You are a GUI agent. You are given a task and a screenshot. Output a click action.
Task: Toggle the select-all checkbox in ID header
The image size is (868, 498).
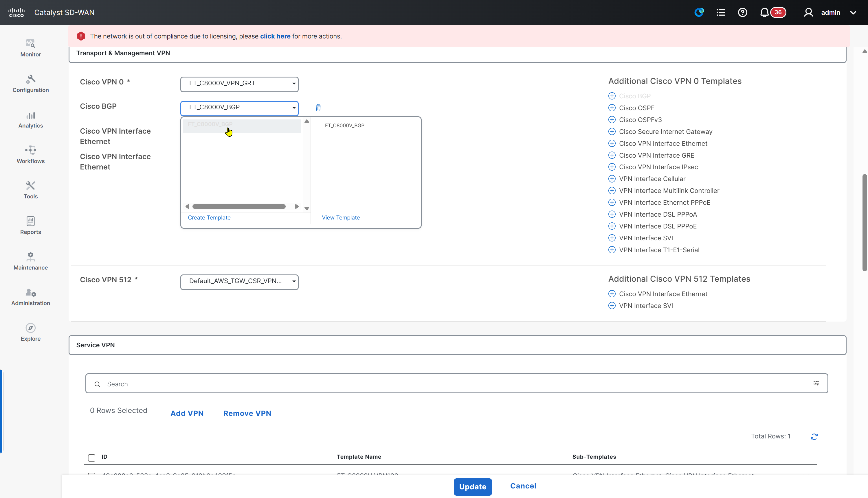[91, 458]
